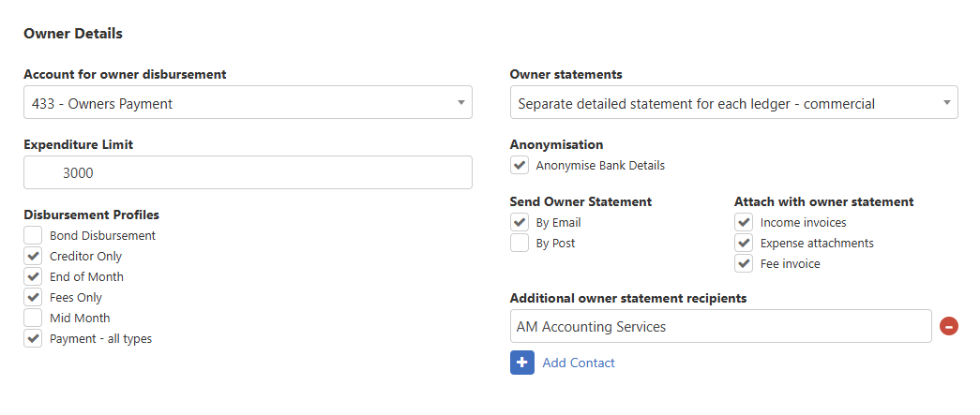Viewport: 980px width, 415px height.
Task: Click the red remove recipient icon
Action: coord(948,327)
